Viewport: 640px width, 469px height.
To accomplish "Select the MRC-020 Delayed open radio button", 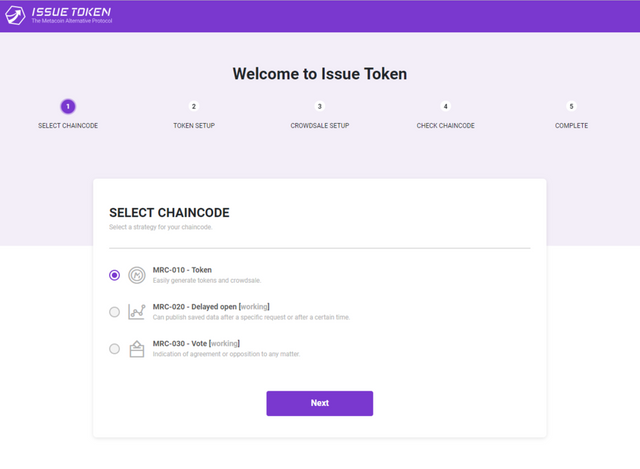I will coord(114,312).
